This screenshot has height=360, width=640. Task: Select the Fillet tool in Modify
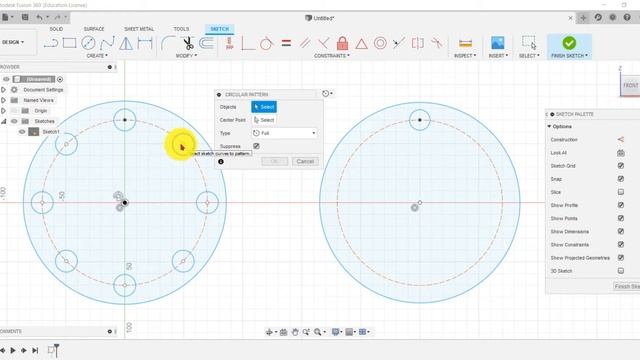(x=167, y=43)
